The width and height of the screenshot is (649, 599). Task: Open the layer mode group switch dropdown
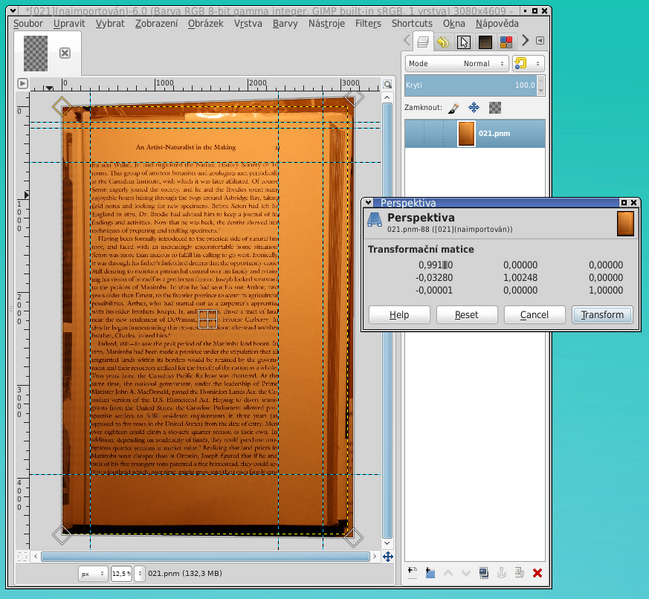(528, 63)
